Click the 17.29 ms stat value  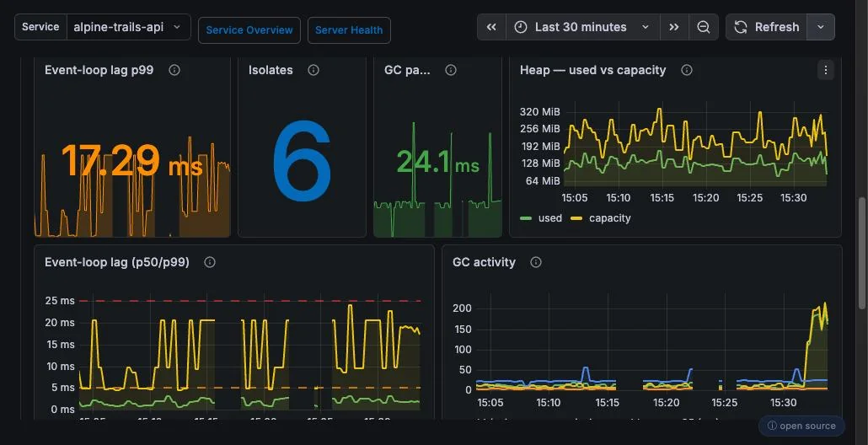tap(131, 161)
